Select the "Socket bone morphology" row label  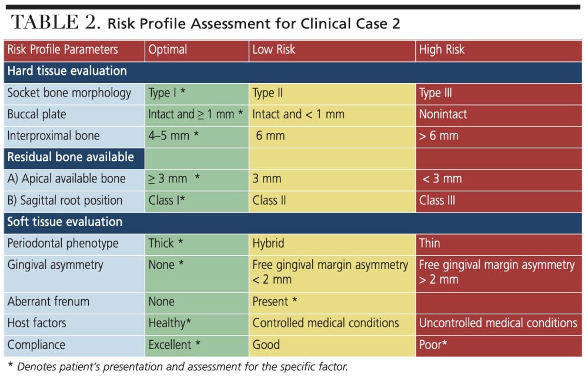69,93
